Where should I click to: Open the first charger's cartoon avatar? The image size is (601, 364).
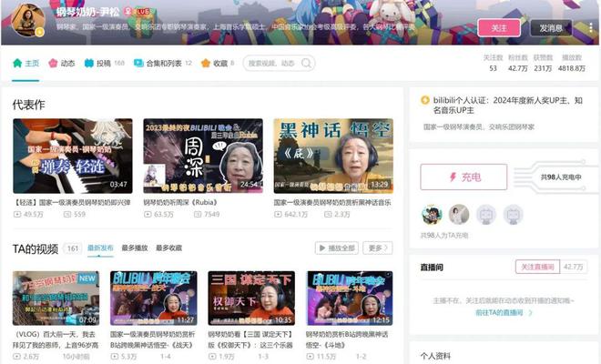coord(432,214)
